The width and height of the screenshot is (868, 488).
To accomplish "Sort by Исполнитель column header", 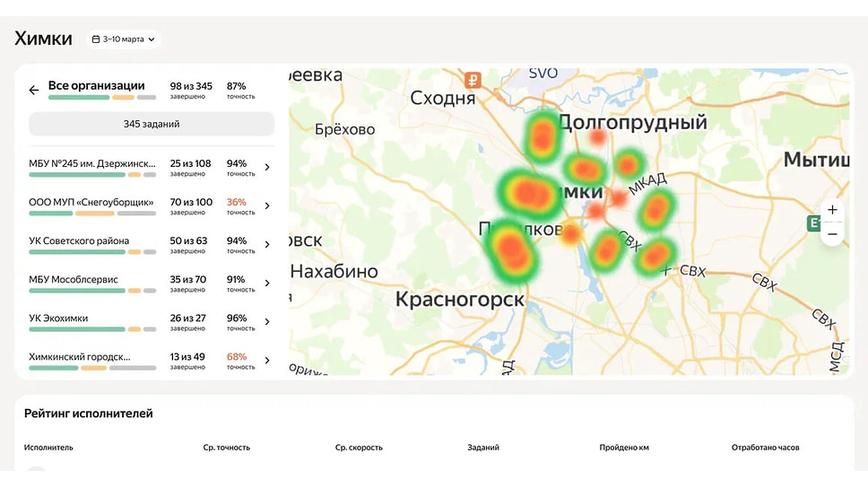I will click(x=48, y=448).
